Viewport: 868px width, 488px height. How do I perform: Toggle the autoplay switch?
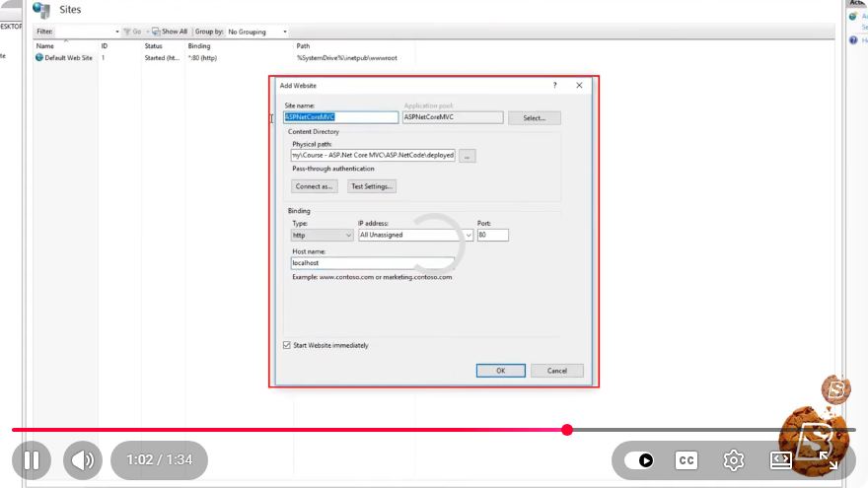pyautogui.click(x=638, y=460)
